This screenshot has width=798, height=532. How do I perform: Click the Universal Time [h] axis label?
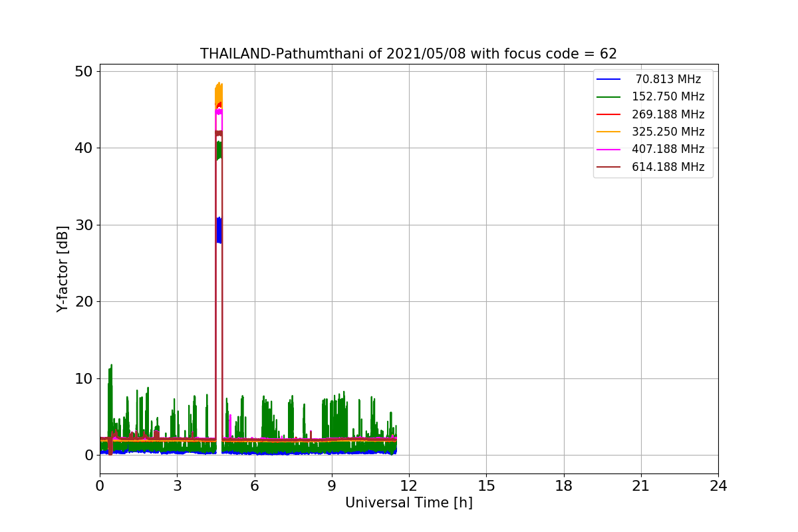pos(409,503)
